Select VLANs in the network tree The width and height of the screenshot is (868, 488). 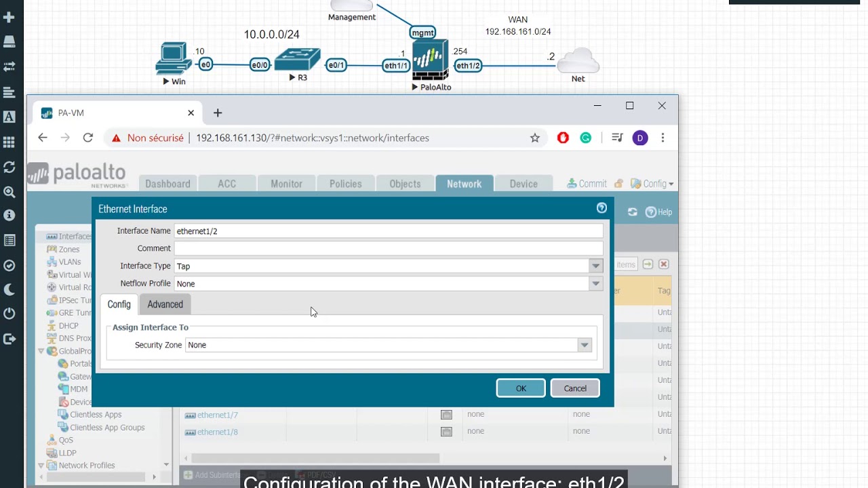(x=69, y=262)
